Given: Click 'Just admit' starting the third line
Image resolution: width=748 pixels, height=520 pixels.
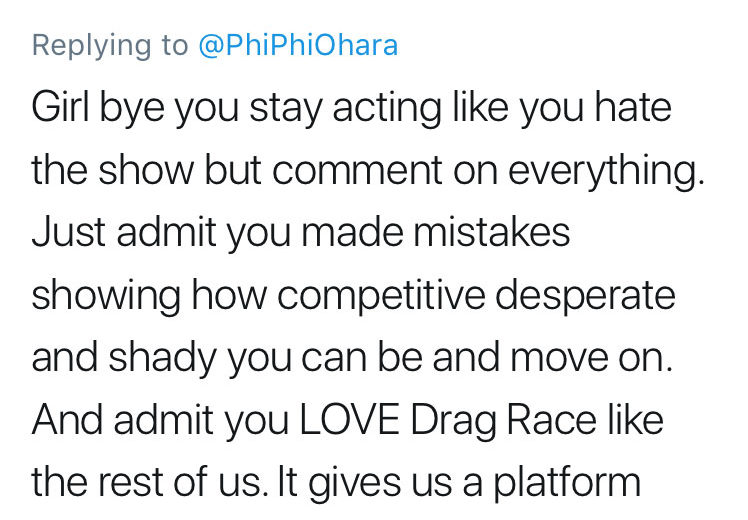Looking at the screenshot, I should click(124, 232).
